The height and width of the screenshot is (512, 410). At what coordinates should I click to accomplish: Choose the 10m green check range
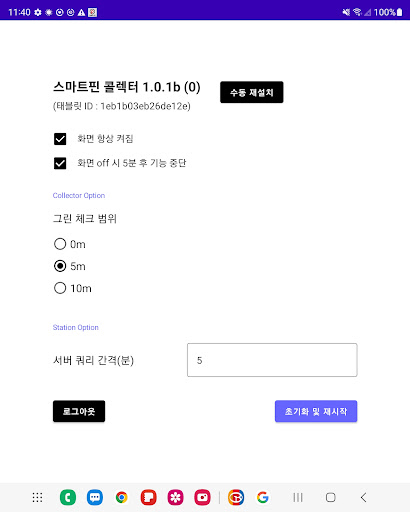tap(60, 288)
